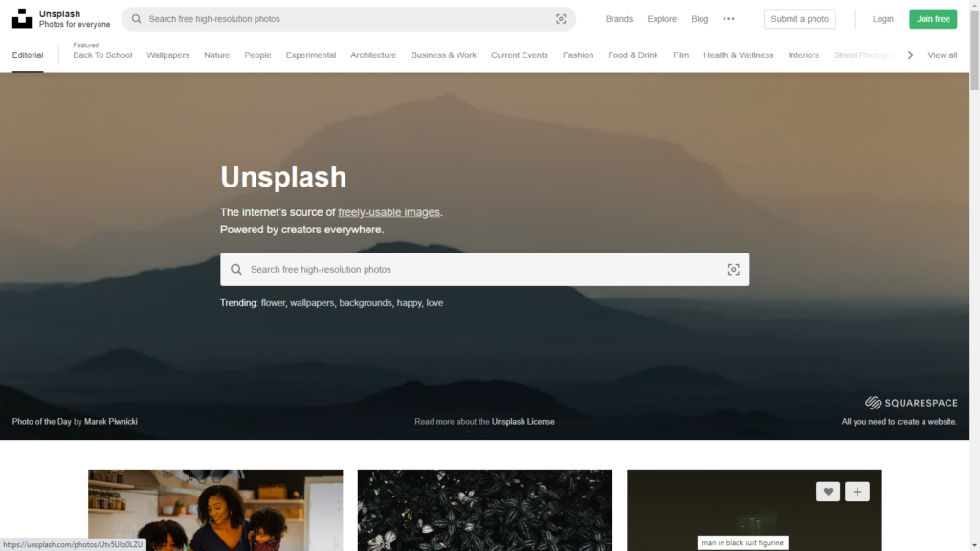Click the Squarespace logo
980x551 pixels.
click(x=910, y=403)
